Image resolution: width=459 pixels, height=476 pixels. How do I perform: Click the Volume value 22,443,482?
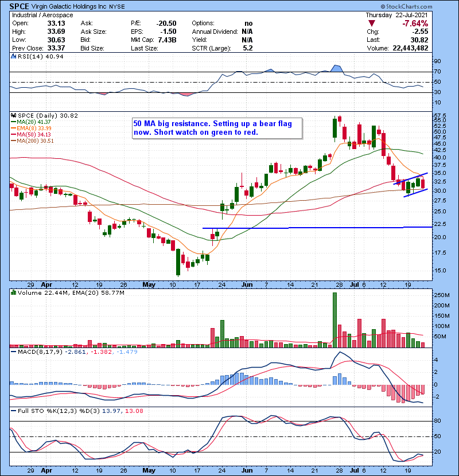[410, 48]
